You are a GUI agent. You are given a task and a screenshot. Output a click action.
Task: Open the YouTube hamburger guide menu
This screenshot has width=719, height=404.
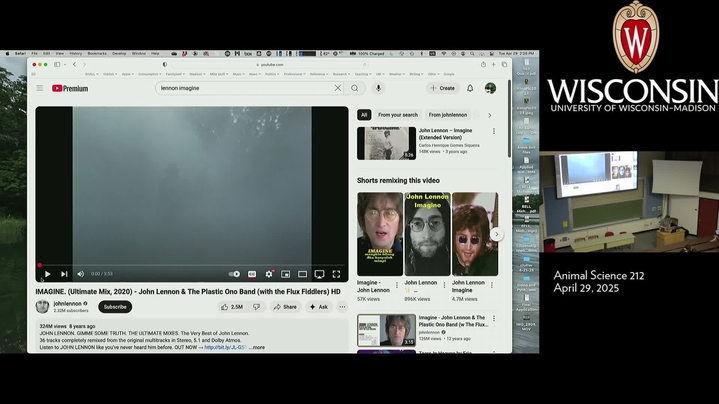(40, 88)
